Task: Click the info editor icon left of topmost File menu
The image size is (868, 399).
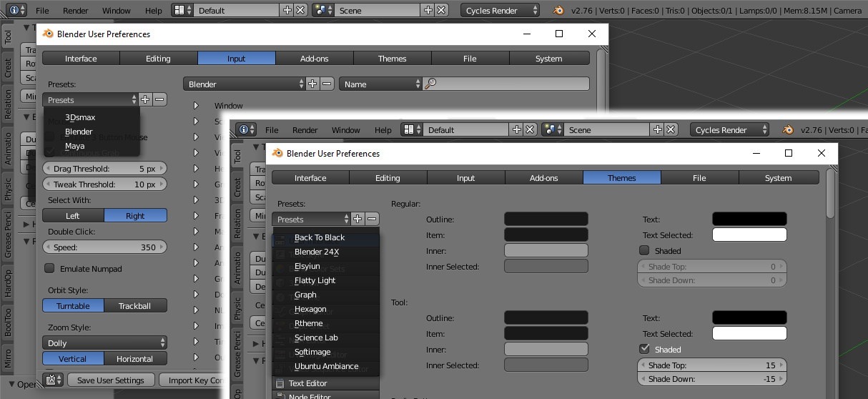Action: pyautogui.click(x=14, y=11)
